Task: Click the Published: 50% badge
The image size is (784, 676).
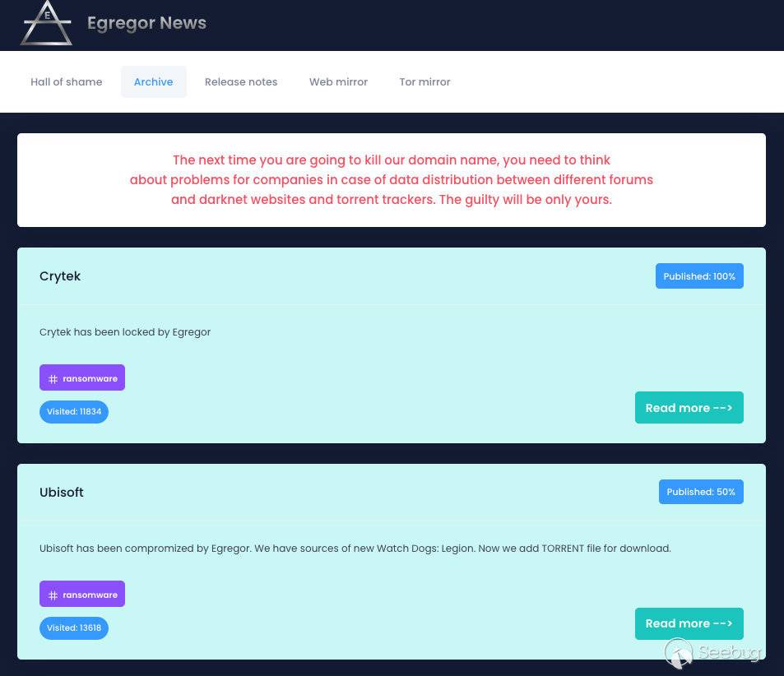Action: pyautogui.click(x=701, y=492)
